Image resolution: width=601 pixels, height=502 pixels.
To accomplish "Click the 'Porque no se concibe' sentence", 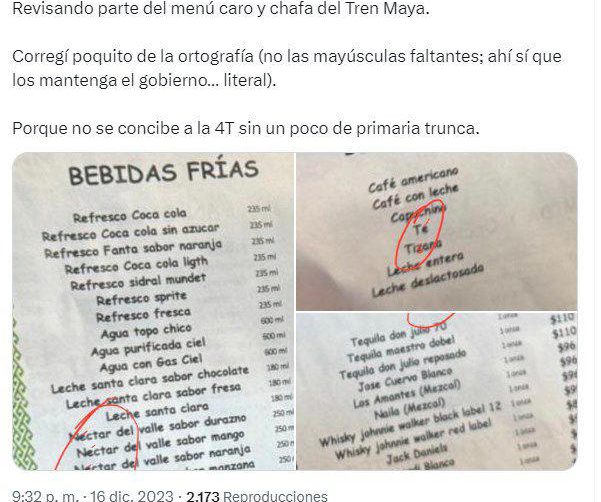I will coord(246,128).
